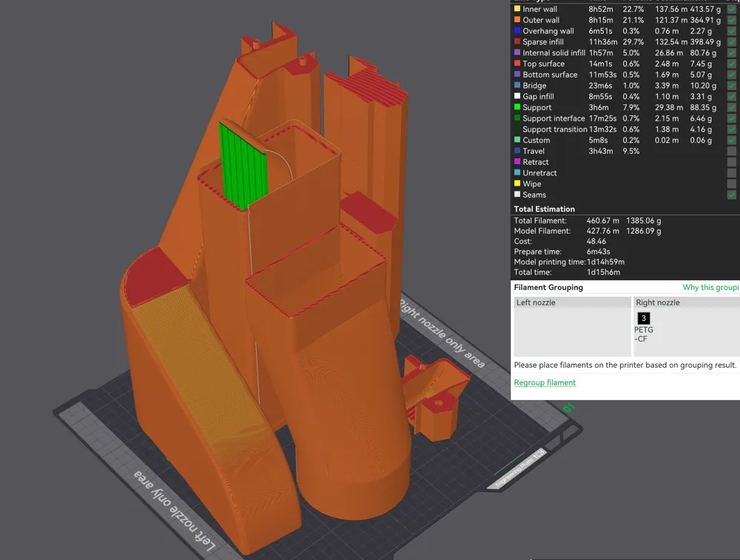Select the white Gap infill swatch
The height and width of the screenshot is (560, 740).
click(517, 95)
